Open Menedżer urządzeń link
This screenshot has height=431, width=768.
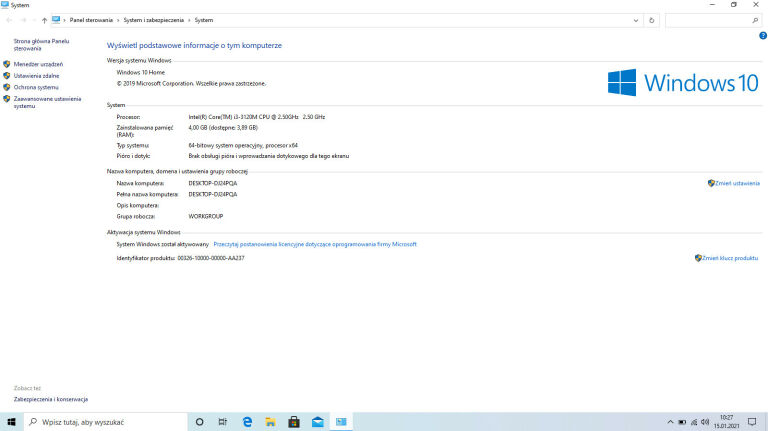pyautogui.click(x=38, y=64)
